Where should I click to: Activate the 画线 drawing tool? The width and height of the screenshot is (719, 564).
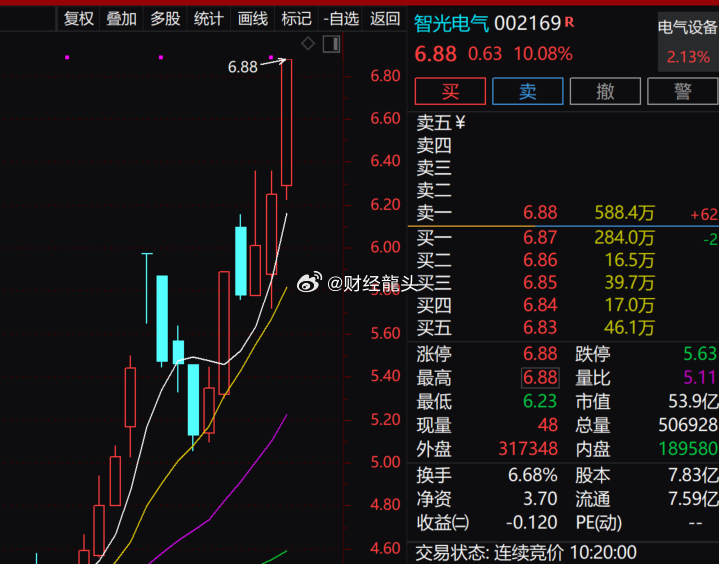(253, 19)
